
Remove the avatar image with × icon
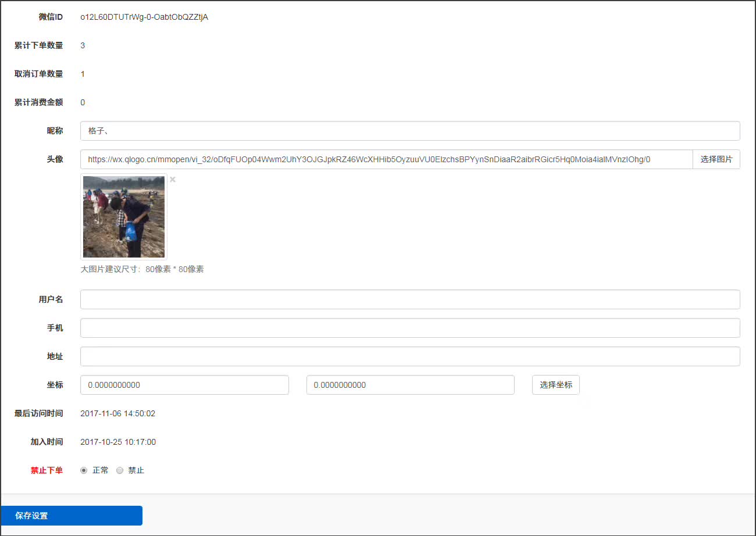pos(173,180)
